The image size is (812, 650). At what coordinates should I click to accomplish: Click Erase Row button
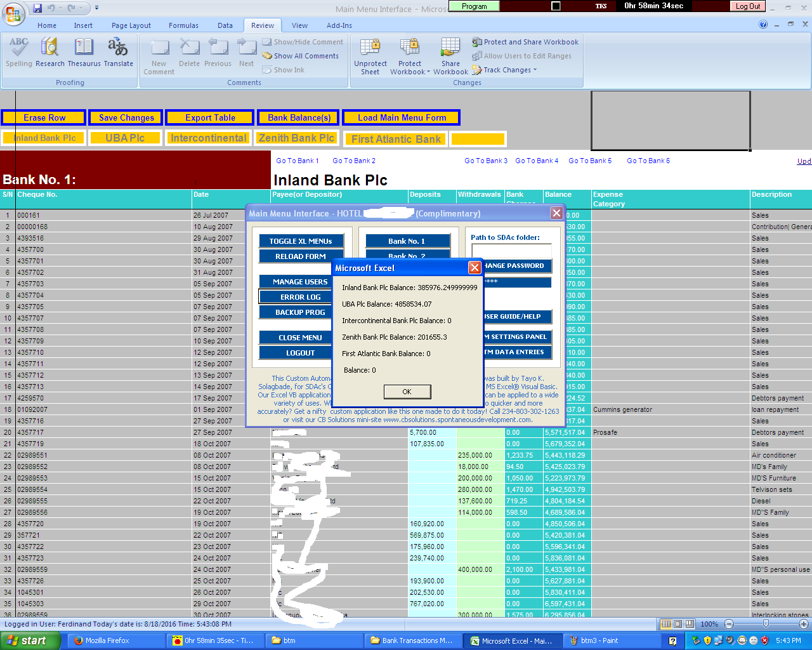coord(44,117)
